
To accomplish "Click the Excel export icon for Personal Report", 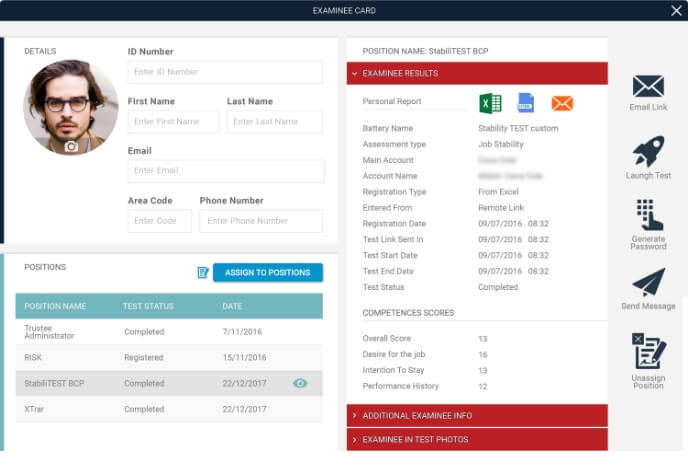I will (489, 103).
